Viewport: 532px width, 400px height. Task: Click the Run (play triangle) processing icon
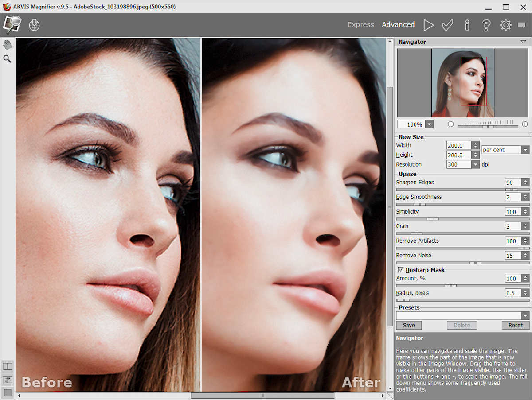pos(428,25)
